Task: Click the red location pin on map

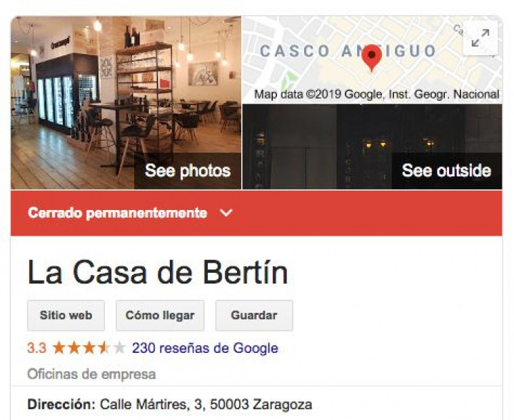Action: pos(372,58)
